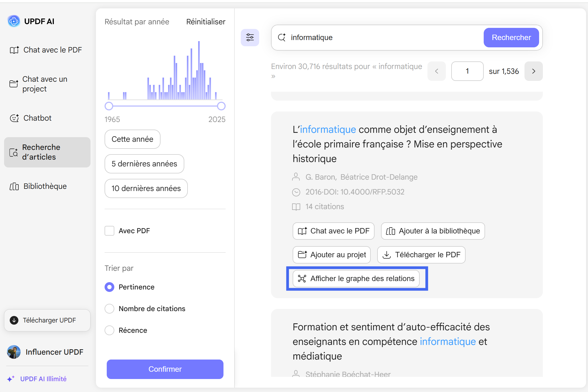The height and width of the screenshot is (392, 588).
Task: Click the Recherche d'articles search-document icon
Action: (14, 153)
